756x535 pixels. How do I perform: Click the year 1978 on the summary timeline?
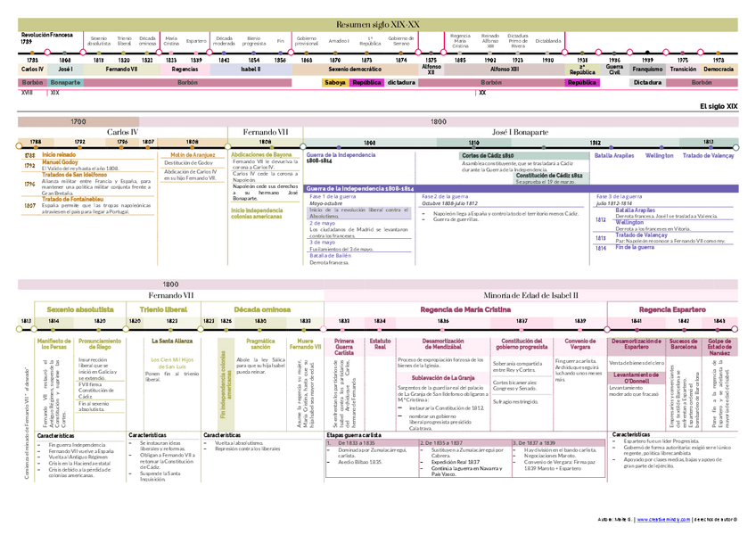coord(719,60)
